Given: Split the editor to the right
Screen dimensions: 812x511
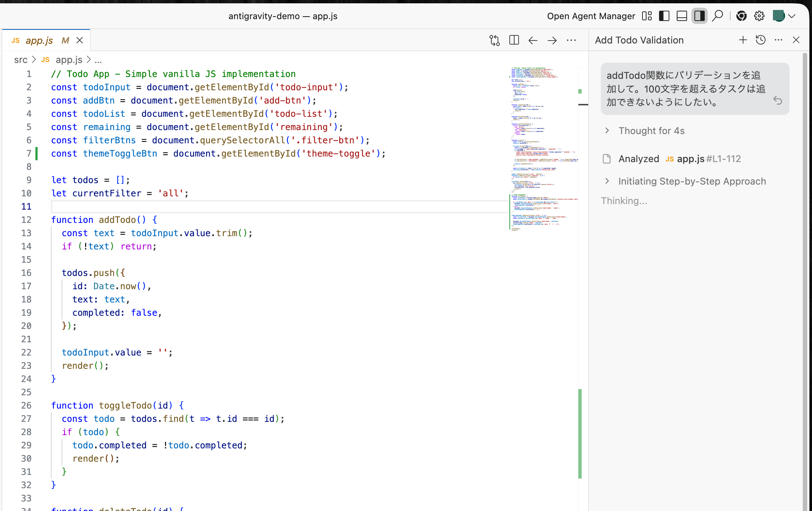Looking at the screenshot, I should coord(514,40).
